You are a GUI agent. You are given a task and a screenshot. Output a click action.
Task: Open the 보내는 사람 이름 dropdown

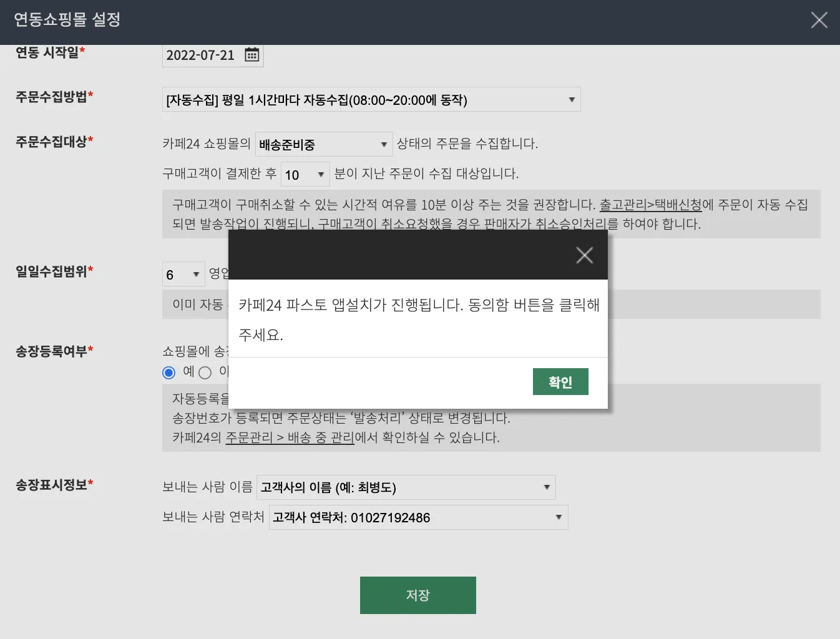click(406, 487)
